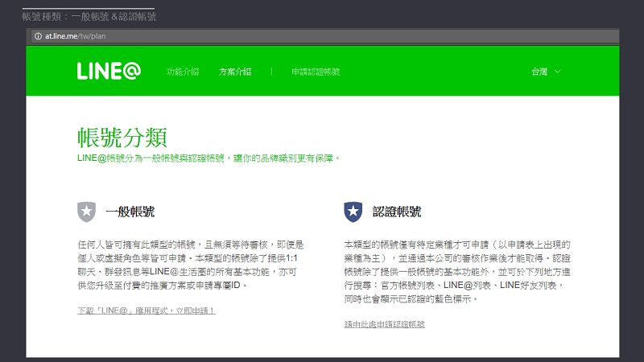644x362 pixels.
Task: Click the address bar URL at.line.me/tw/plan
Action: (x=75, y=36)
